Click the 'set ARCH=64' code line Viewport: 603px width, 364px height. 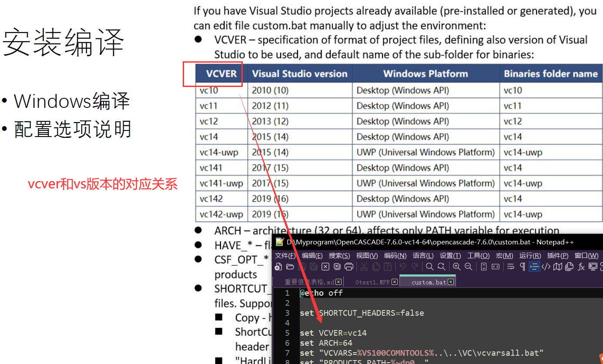[x=326, y=343]
